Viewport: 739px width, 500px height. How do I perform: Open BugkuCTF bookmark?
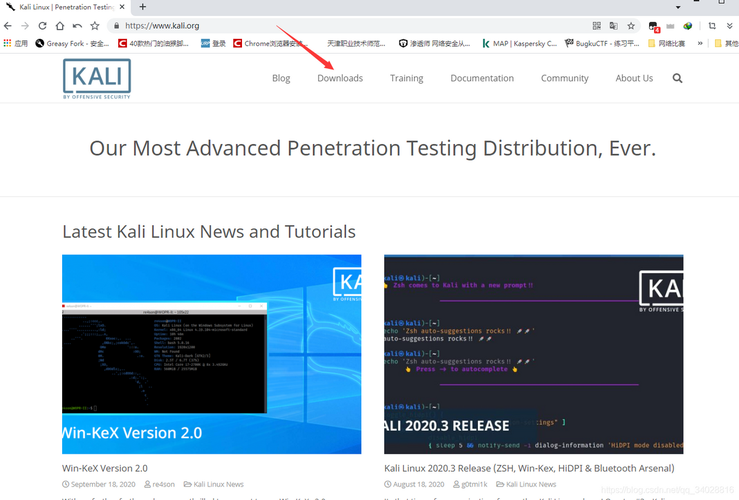602,43
